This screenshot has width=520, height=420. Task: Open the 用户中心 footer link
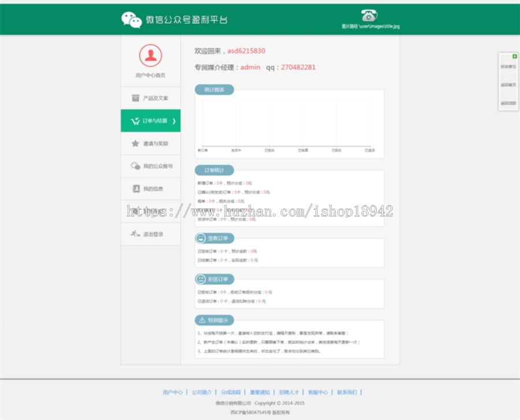(173, 392)
